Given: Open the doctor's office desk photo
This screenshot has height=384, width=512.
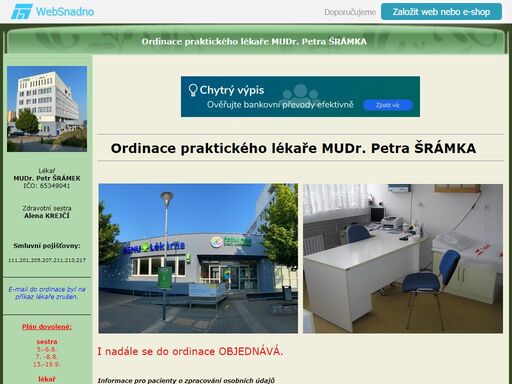Looking at the screenshot, I should click(x=403, y=258).
